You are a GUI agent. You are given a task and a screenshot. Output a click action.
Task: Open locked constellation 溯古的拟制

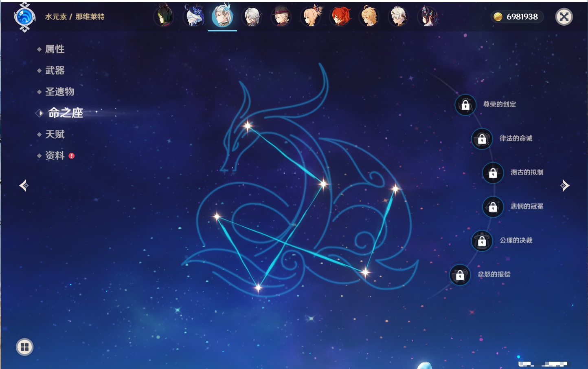tap(493, 173)
